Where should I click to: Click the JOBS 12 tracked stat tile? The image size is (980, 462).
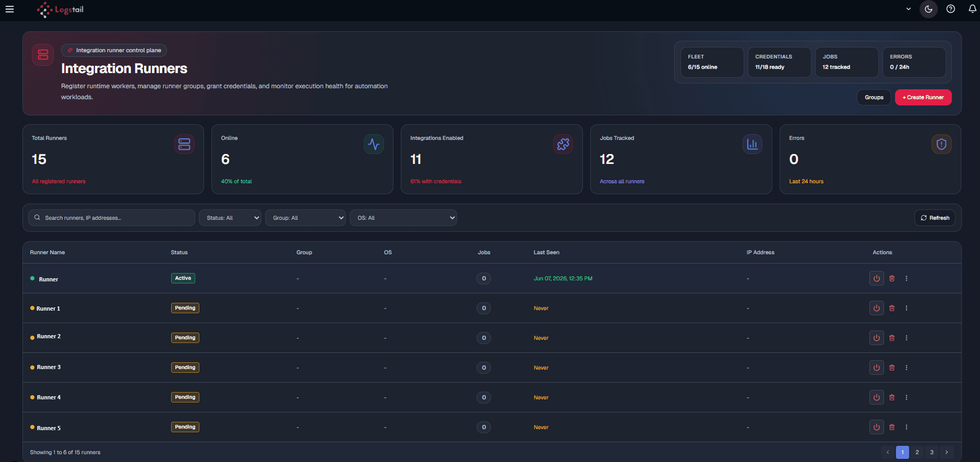coord(847,62)
